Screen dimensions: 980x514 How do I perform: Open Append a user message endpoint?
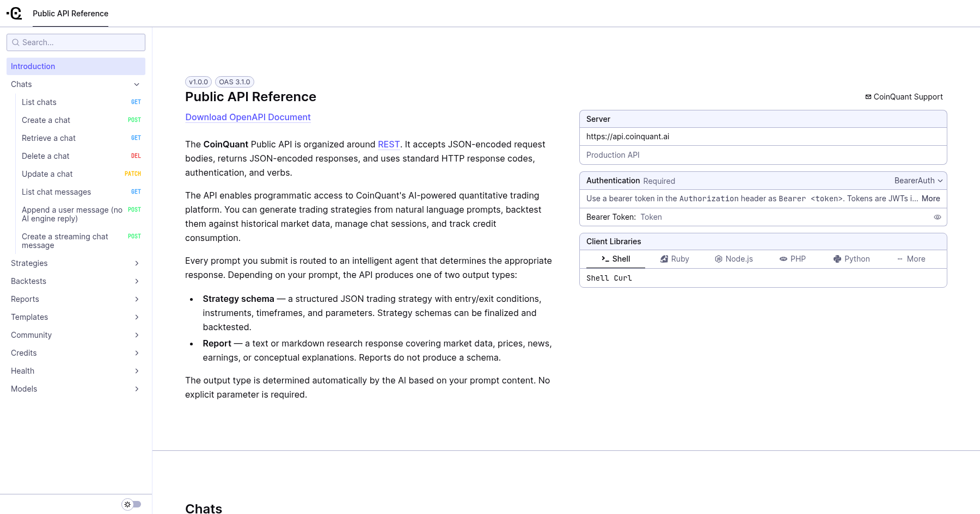81,214
